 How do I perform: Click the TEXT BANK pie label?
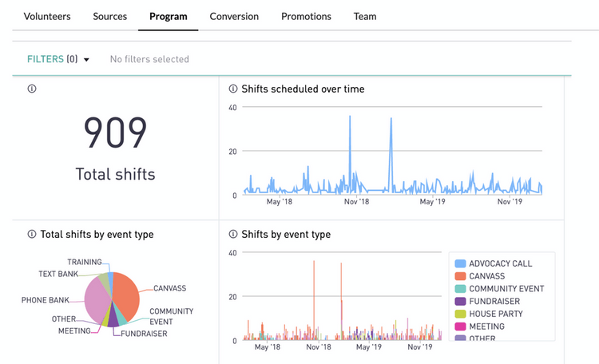pos(58,274)
